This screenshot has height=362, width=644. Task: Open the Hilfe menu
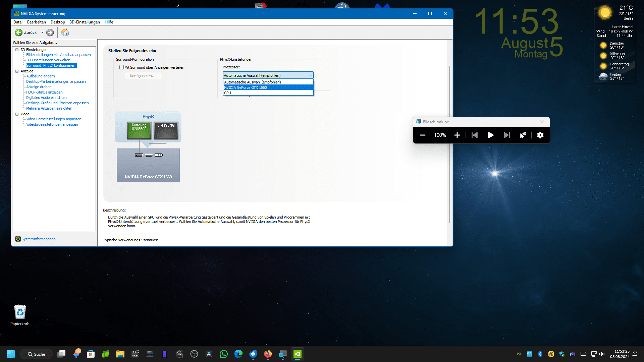click(x=109, y=22)
